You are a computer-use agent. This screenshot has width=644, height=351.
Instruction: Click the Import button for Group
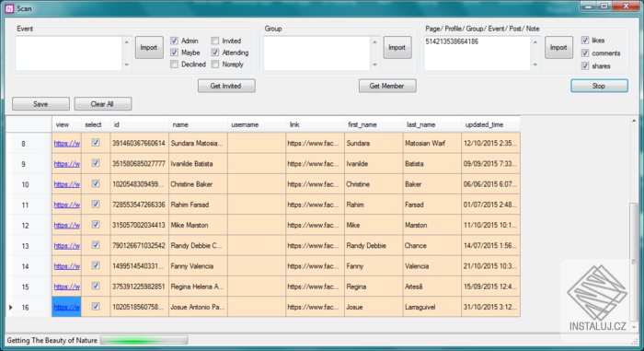pos(397,47)
